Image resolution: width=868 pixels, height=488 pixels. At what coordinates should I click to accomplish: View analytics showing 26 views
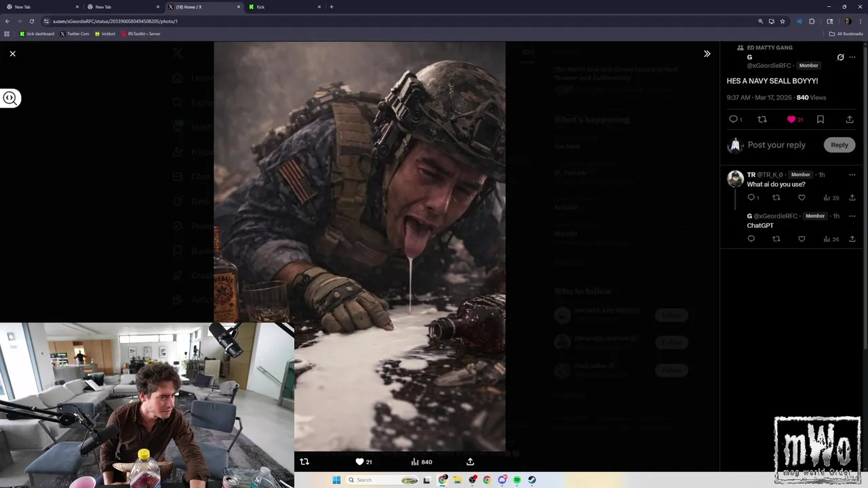(x=831, y=239)
